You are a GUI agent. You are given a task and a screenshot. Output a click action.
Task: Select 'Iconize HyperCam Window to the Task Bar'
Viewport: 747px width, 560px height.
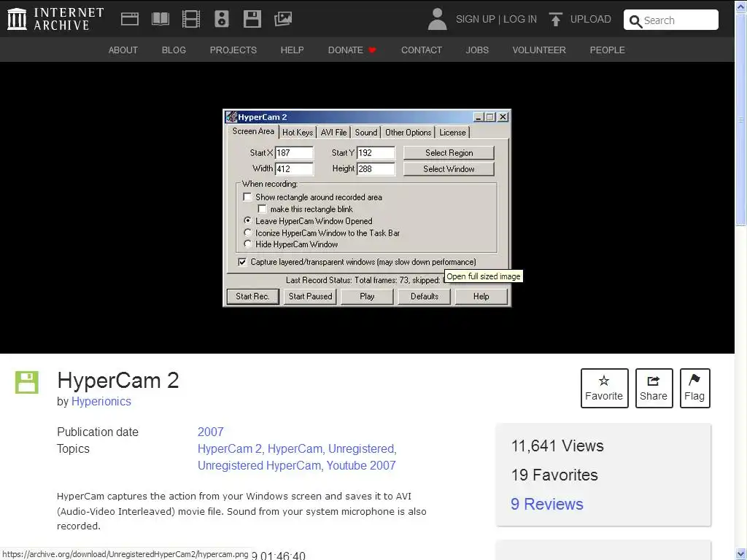(x=247, y=233)
